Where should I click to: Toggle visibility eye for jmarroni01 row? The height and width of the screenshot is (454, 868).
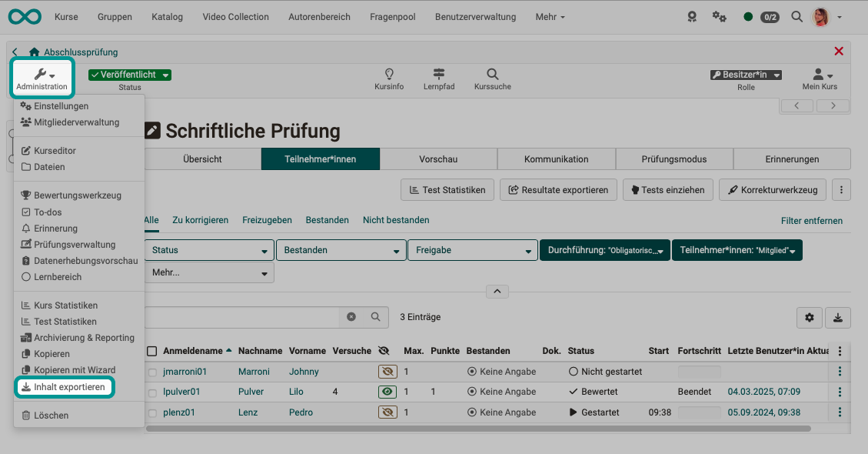(387, 371)
